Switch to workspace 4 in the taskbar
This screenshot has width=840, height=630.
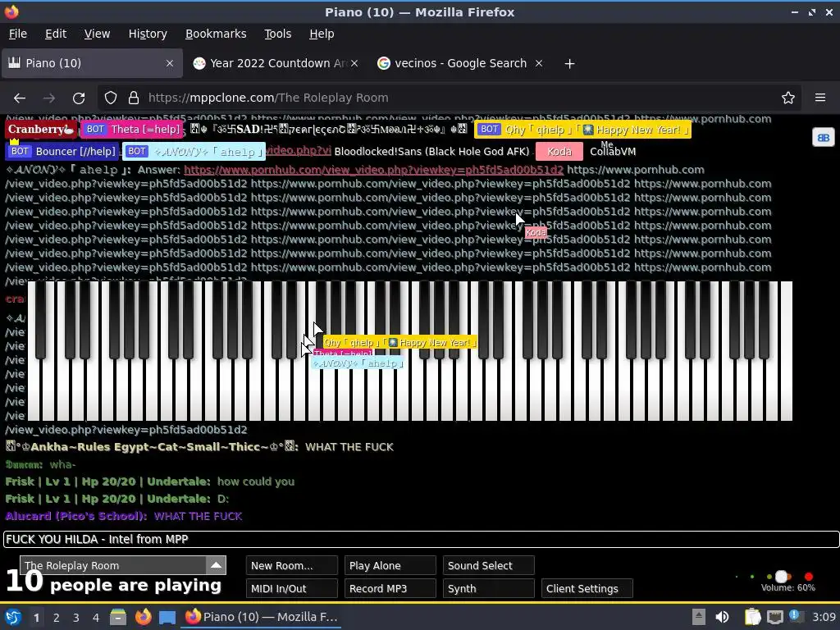click(x=96, y=618)
